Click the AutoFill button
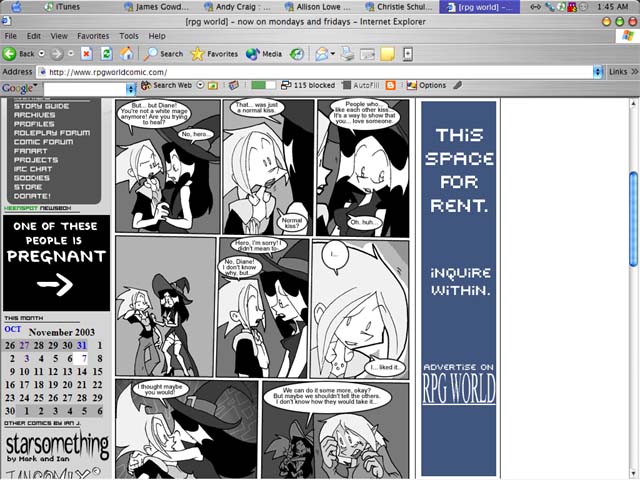 (360, 85)
